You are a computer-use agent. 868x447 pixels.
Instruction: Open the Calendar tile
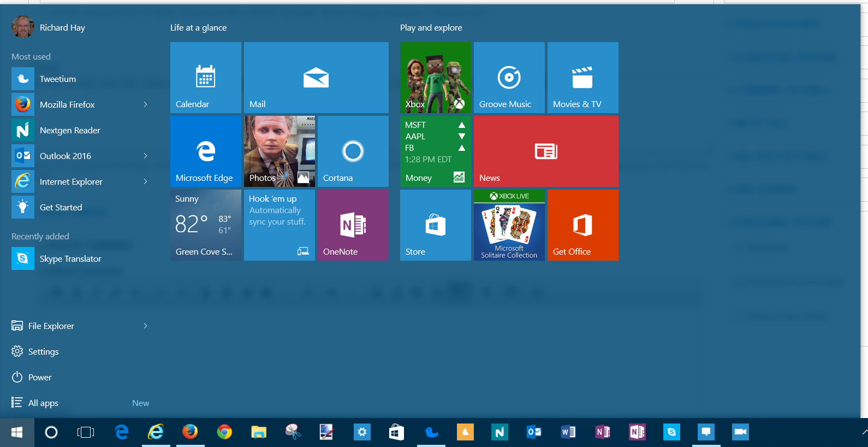click(x=205, y=78)
